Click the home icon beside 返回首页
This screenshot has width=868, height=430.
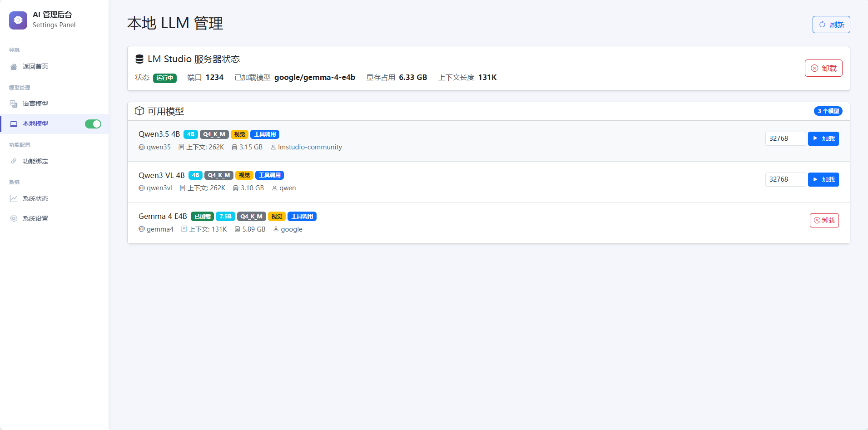click(14, 67)
